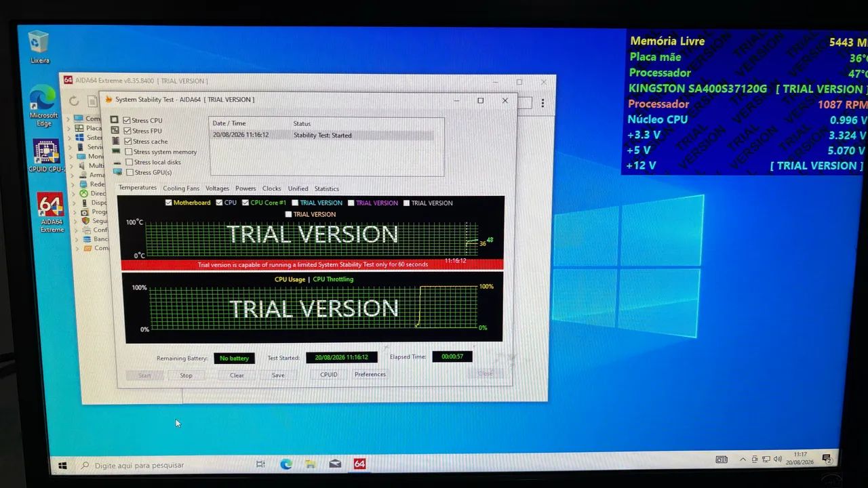Enable Stress local disks checkbox
The image size is (868, 488).
click(130, 162)
